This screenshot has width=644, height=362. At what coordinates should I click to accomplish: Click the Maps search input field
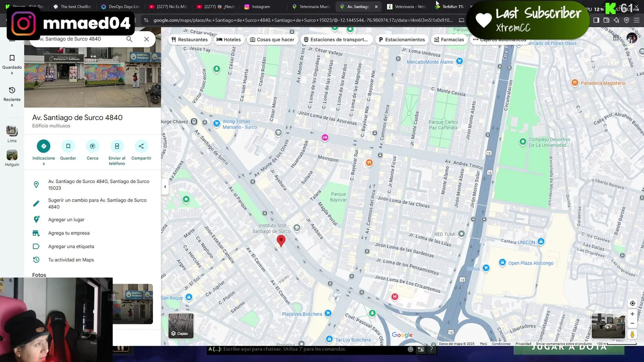click(x=79, y=39)
